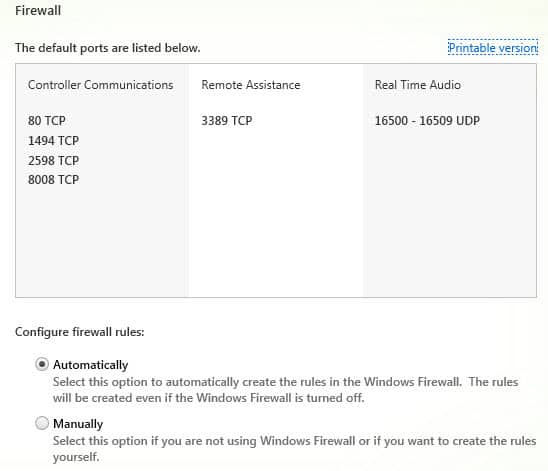Click the Controller Communications column header
Screen dimensions: 548x471
[101, 85]
